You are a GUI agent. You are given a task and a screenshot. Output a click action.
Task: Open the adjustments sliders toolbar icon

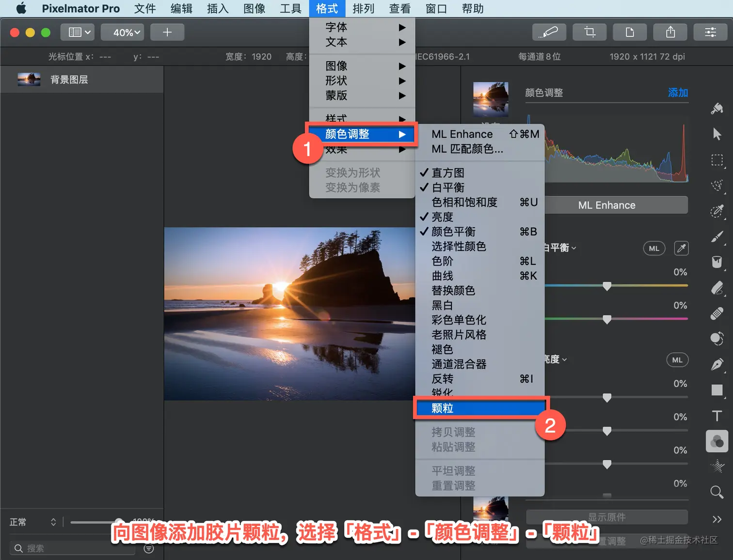click(711, 32)
